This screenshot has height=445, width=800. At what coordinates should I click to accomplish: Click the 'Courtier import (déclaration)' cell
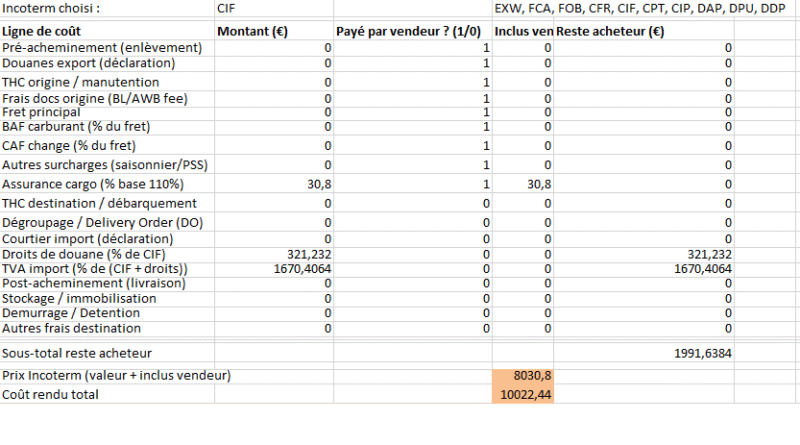coord(107,239)
